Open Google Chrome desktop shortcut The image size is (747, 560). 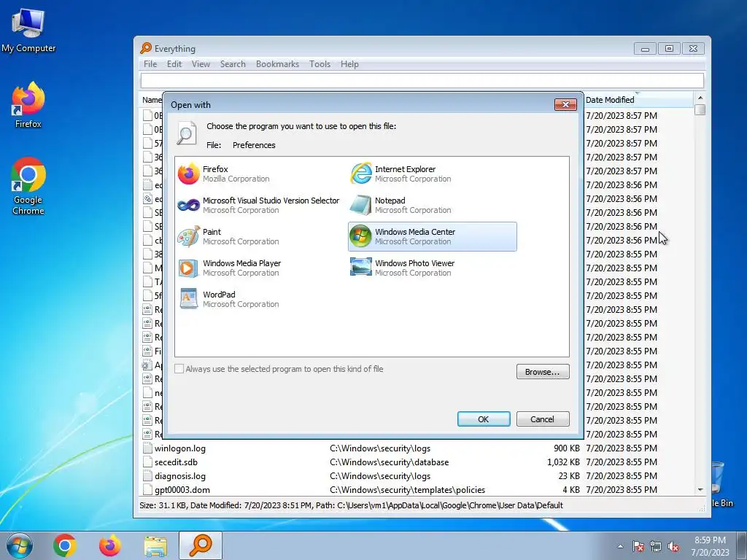click(x=28, y=186)
